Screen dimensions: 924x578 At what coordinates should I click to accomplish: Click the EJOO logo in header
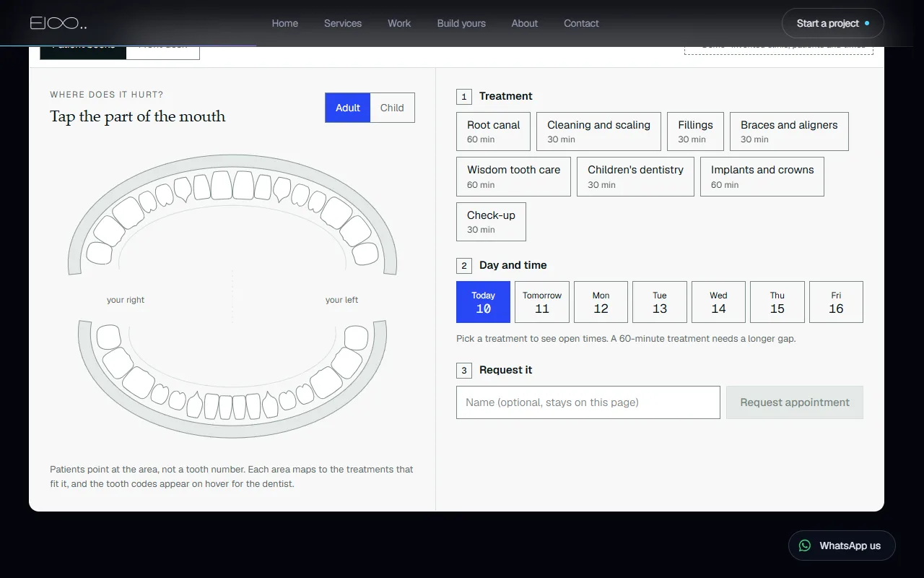(58, 23)
